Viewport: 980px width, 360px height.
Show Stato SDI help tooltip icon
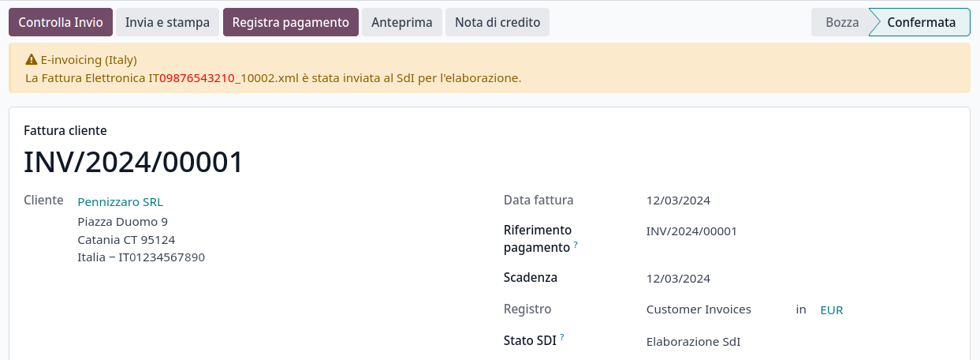[x=562, y=339]
